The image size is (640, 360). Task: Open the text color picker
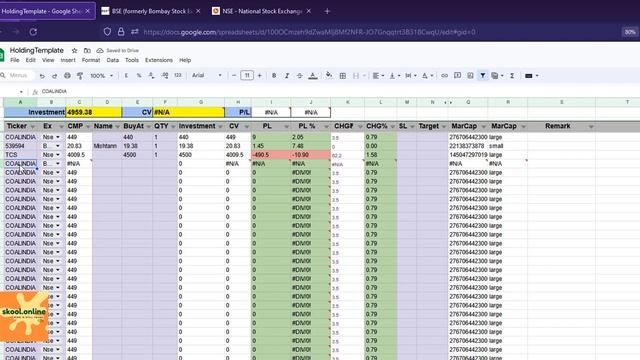point(313,76)
